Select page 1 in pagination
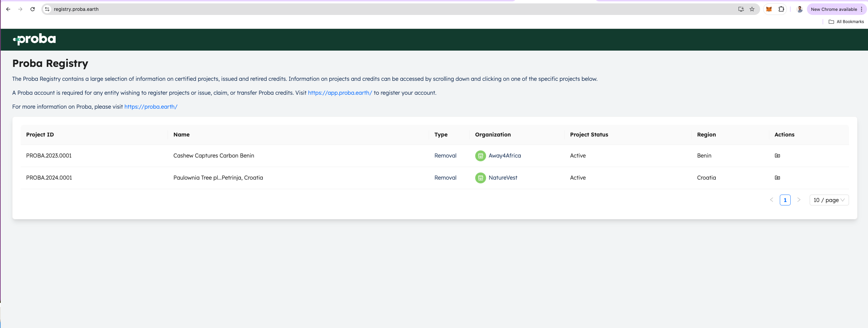Screen dimensions: 868x328 point(785,200)
